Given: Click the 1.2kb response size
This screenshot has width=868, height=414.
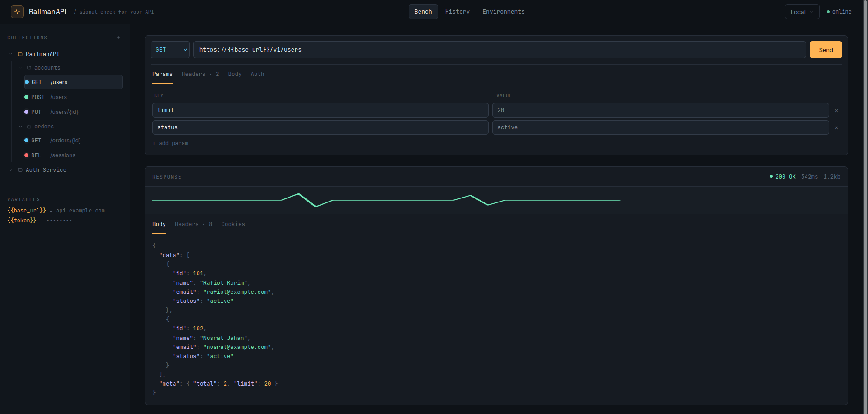Looking at the screenshot, I should (832, 177).
